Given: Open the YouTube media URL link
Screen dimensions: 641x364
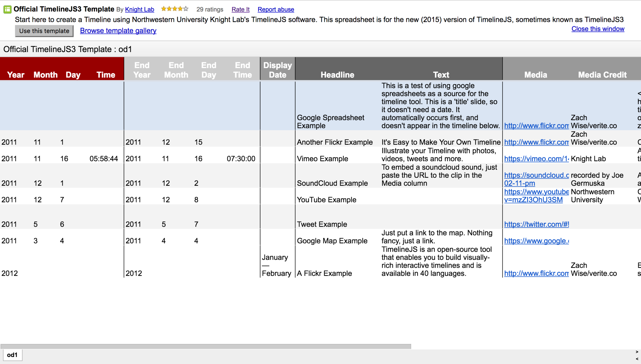Looking at the screenshot, I should click(x=536, y=192).
